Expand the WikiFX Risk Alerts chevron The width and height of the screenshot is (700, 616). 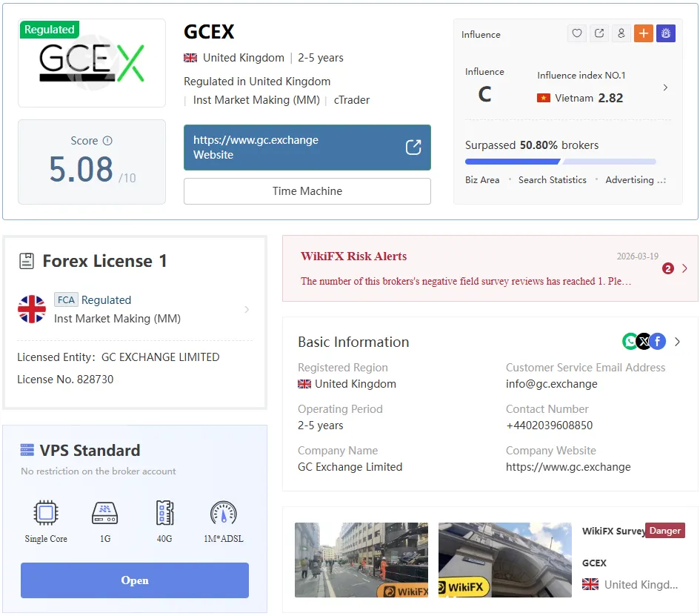click(x=684, y=268)
